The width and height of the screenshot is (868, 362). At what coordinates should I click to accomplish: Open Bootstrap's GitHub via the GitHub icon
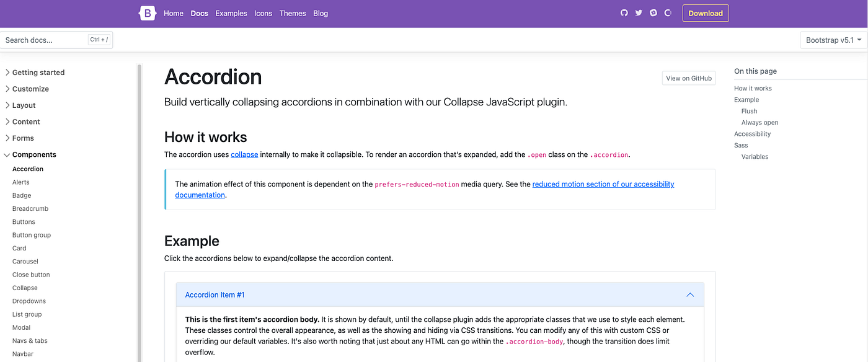[624, 12]
